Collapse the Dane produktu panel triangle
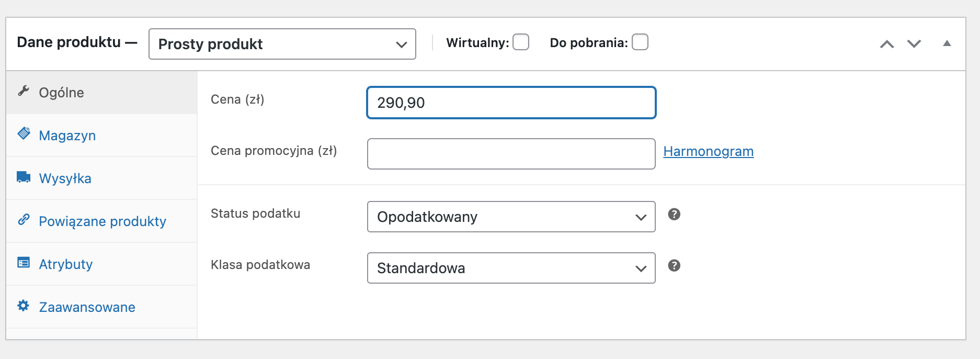This screenshot has height=359, width=980. 947,43
